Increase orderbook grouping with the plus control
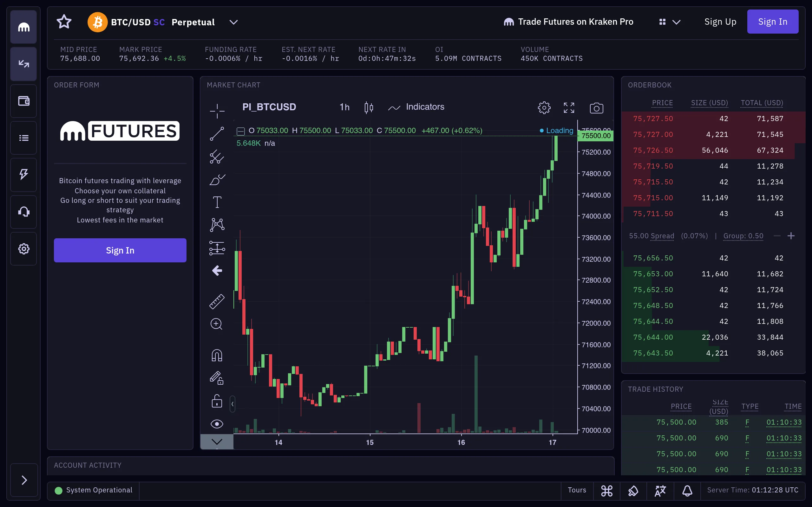 coord(791,236)
